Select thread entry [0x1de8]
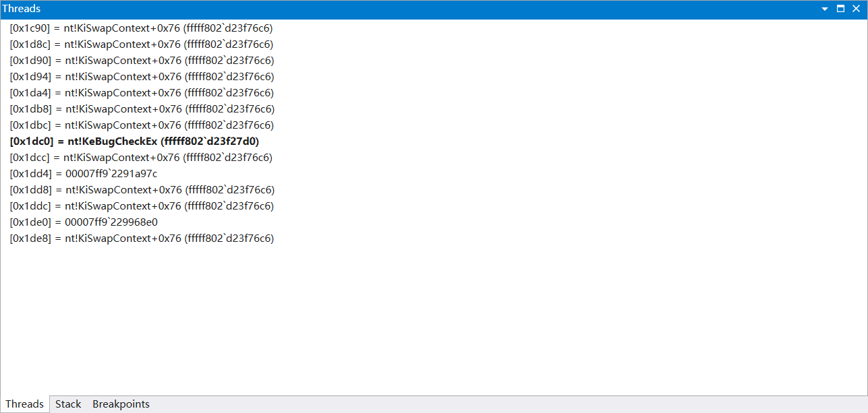The height and width of the screenshot is (413, 868). (142, 238)
